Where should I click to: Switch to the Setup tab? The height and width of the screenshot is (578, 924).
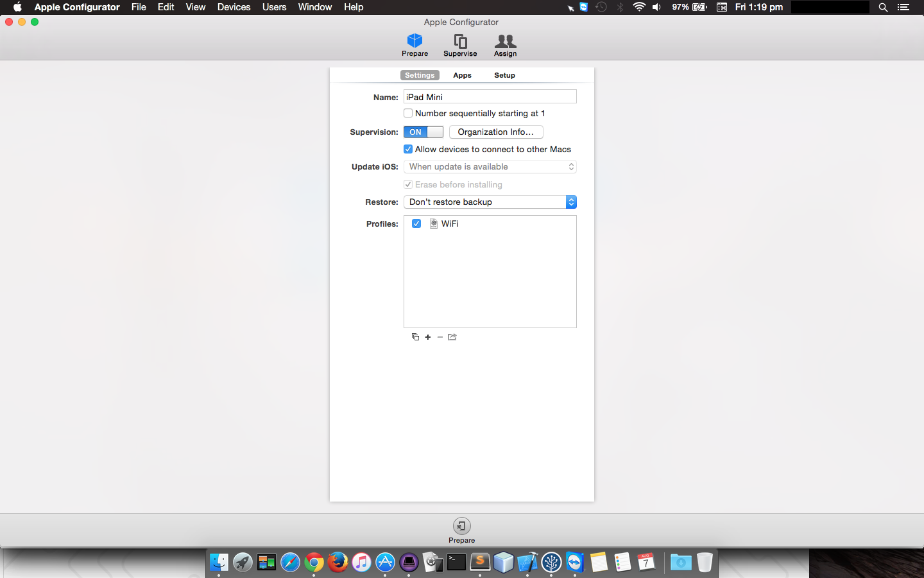pos(504,75)
